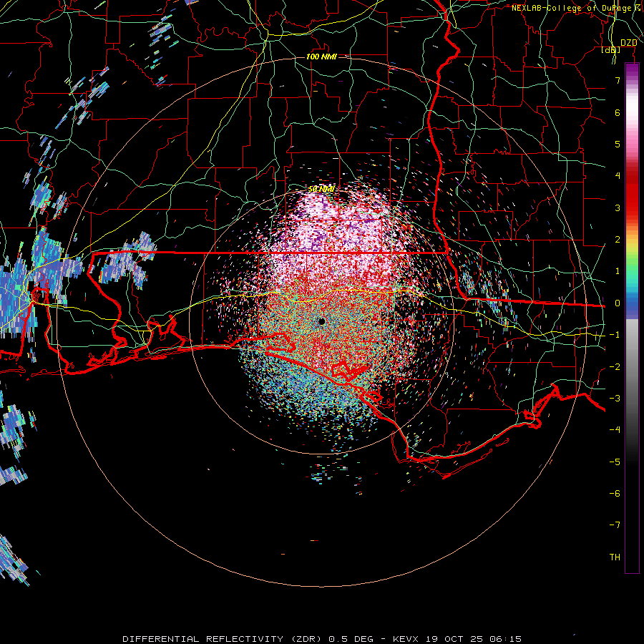This screenshot has width=644, height=644.
Task: Click the black KEVX radar site dot
Action: click(x=321, y=321)
